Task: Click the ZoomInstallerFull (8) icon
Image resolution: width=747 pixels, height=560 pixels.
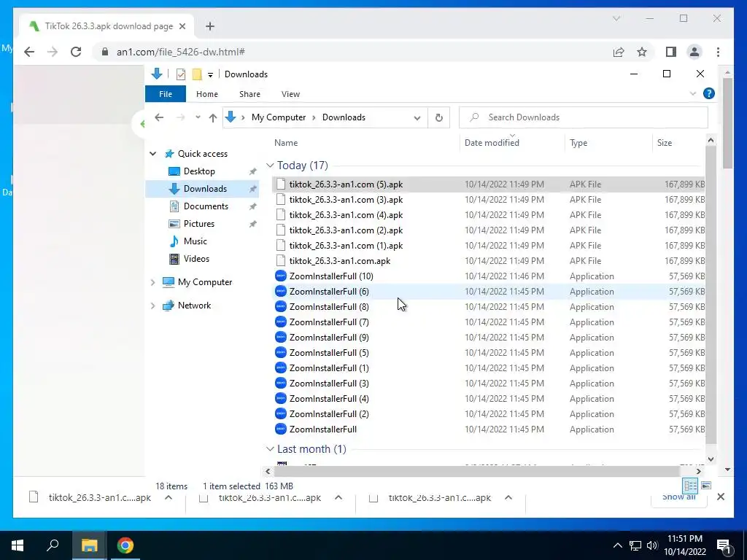Action: tap(281, 306)
